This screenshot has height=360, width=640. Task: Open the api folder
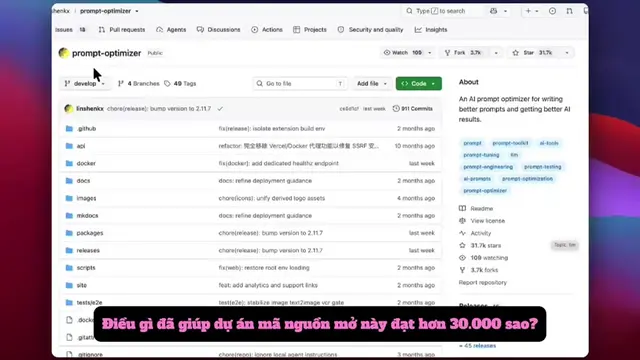81,146
